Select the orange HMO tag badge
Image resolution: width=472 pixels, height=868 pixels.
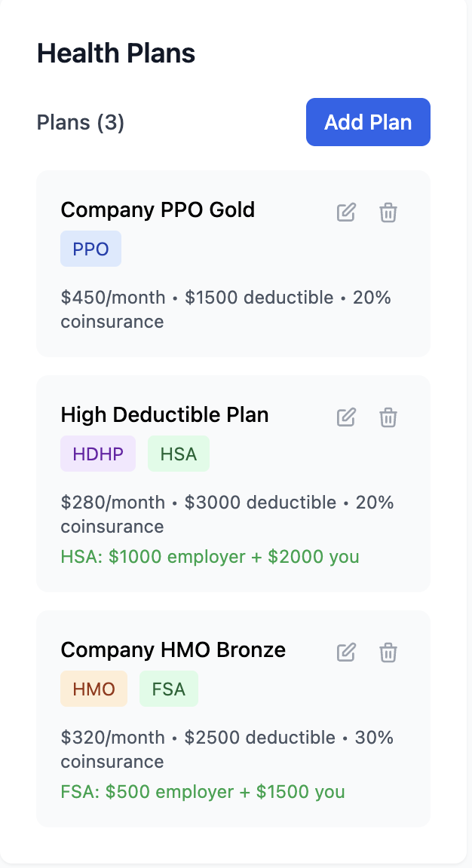93,689
